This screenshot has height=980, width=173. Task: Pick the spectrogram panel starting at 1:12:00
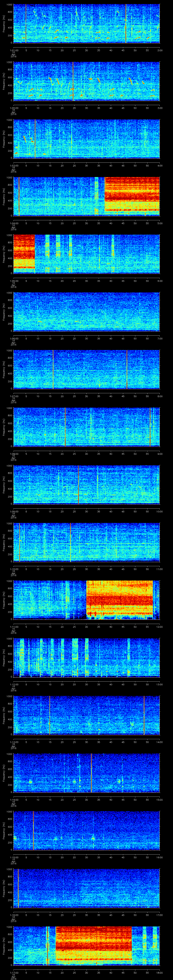(86, 657)
